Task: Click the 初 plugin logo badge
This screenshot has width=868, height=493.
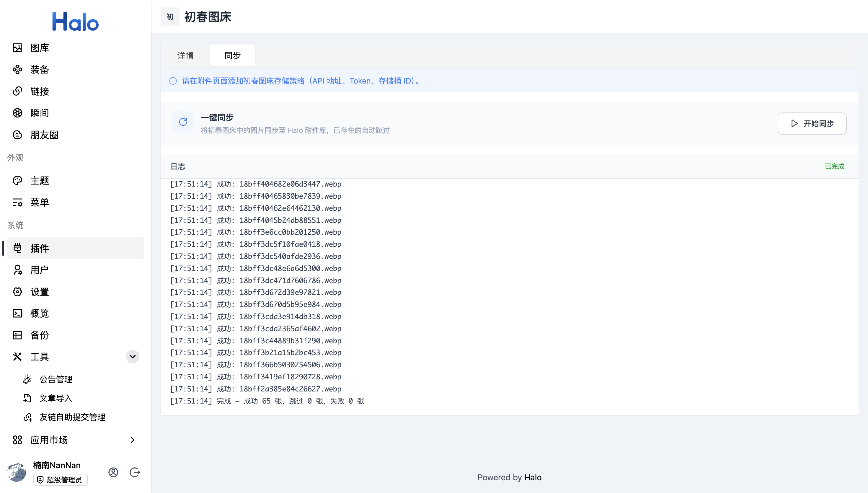Action: coord(170,17)
